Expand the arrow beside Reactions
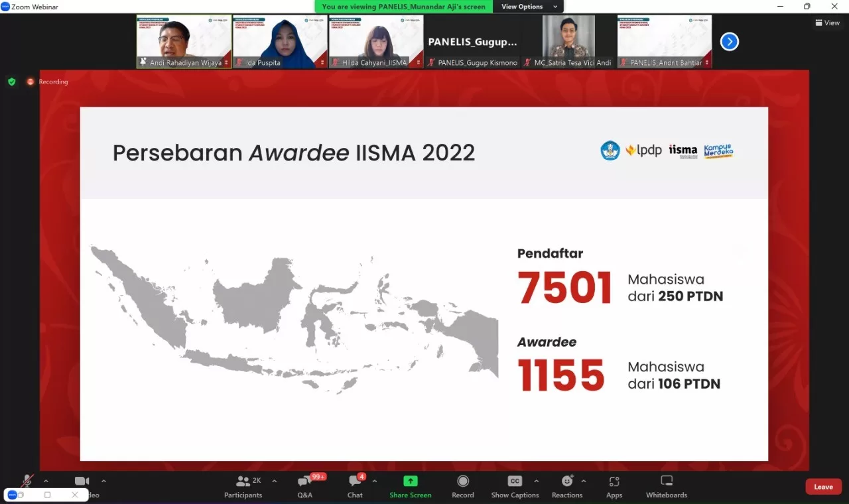The image size is (849, 504). click(584, 481)
